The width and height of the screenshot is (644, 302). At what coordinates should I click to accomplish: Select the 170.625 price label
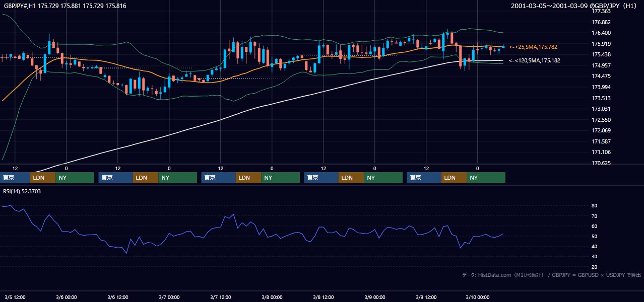tap(601, 163)
